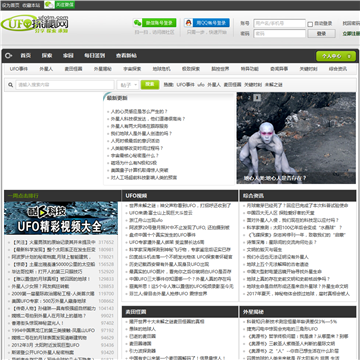This screenshot has width=360, height=360.
Task: Click the UFO视频 section header
Action: click(x=136, y=196)
